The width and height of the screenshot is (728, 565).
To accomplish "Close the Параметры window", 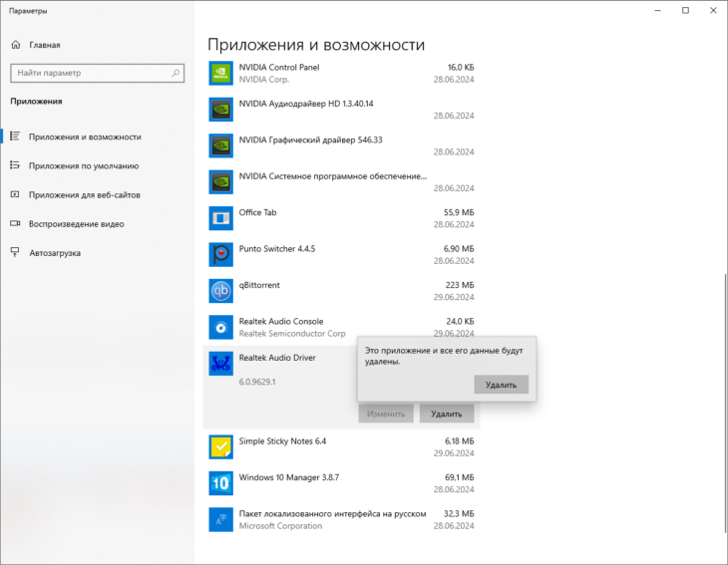I will click(713, 11).
